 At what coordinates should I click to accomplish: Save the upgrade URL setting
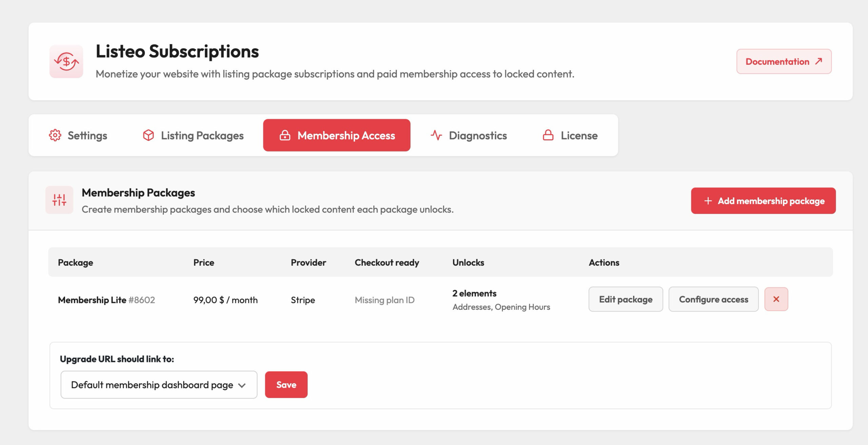[286, 385]
